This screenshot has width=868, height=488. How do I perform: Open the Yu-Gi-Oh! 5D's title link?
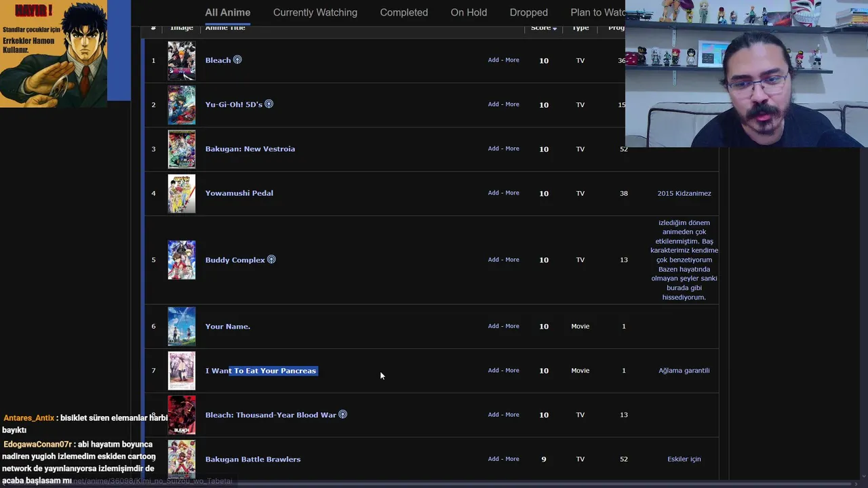(234, 104)
